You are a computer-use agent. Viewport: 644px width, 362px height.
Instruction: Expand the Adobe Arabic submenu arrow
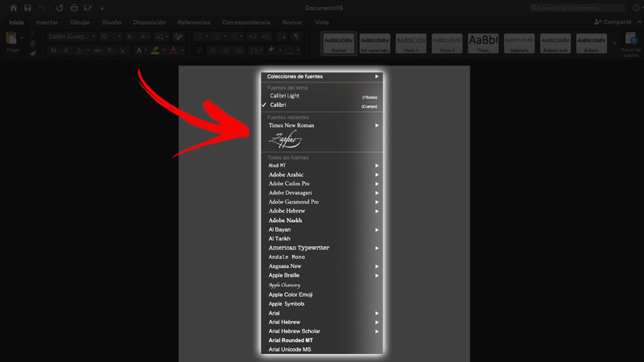tap(377, 175)
